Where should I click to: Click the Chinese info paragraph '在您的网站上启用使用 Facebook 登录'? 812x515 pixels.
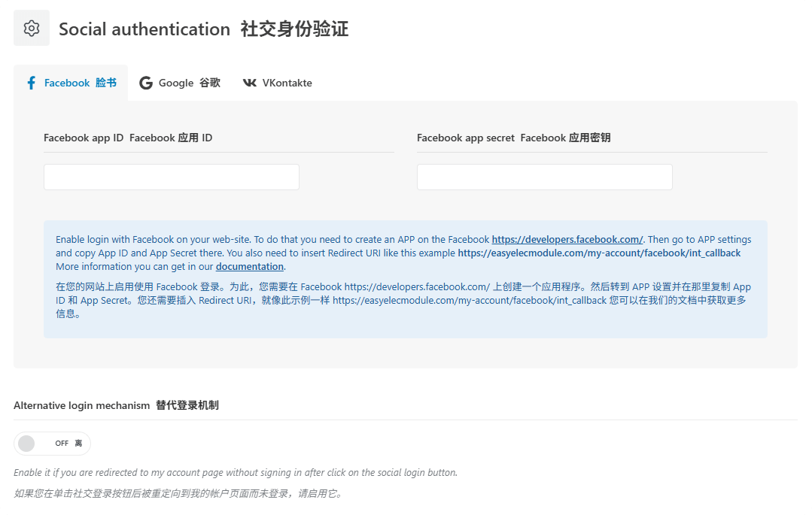point(403,300)
